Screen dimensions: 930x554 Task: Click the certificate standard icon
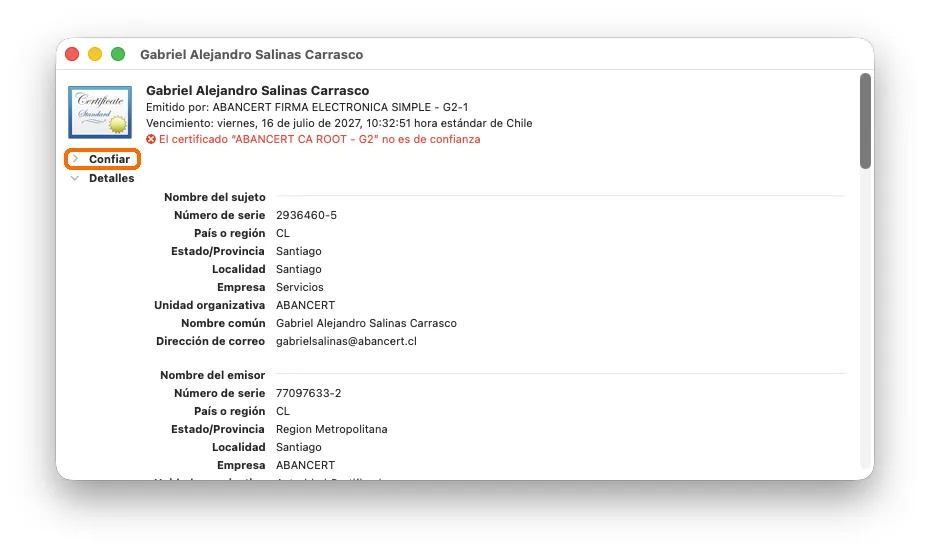pyautogui.click(x=100, y=112)
